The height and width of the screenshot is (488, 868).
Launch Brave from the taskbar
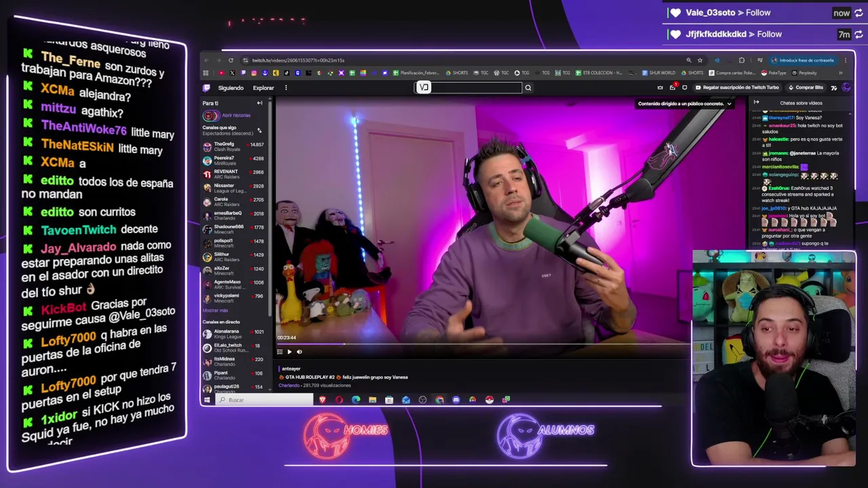click(x=322, y=400)
